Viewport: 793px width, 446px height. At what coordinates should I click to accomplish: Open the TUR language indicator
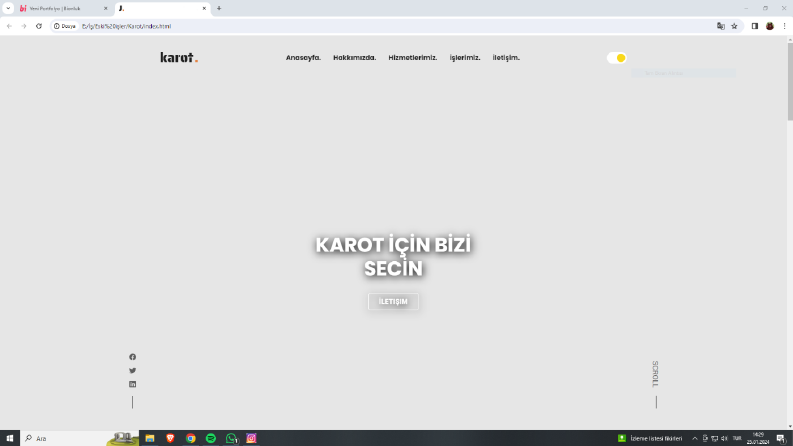pyautogui.click(x=737, y=438)
